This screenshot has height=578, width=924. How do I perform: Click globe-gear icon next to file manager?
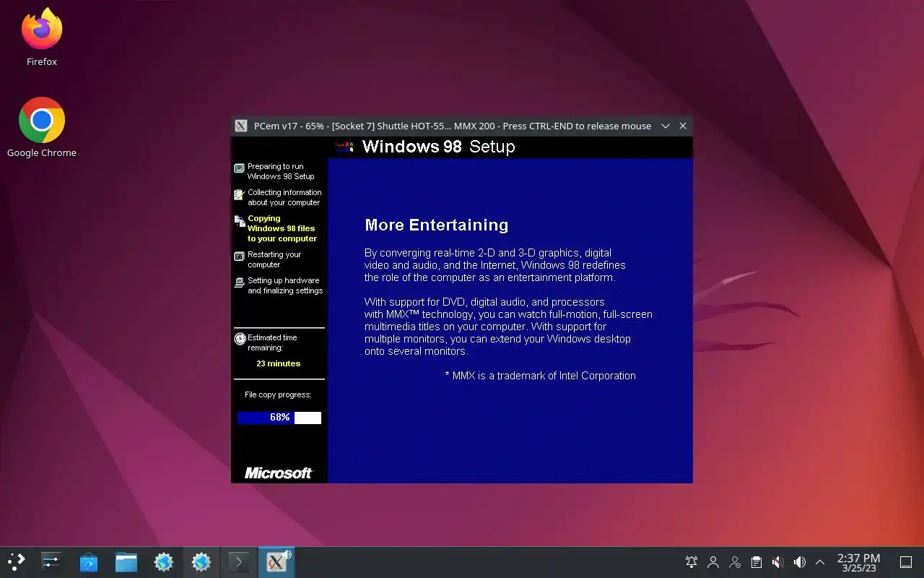(x=164, y=562)
